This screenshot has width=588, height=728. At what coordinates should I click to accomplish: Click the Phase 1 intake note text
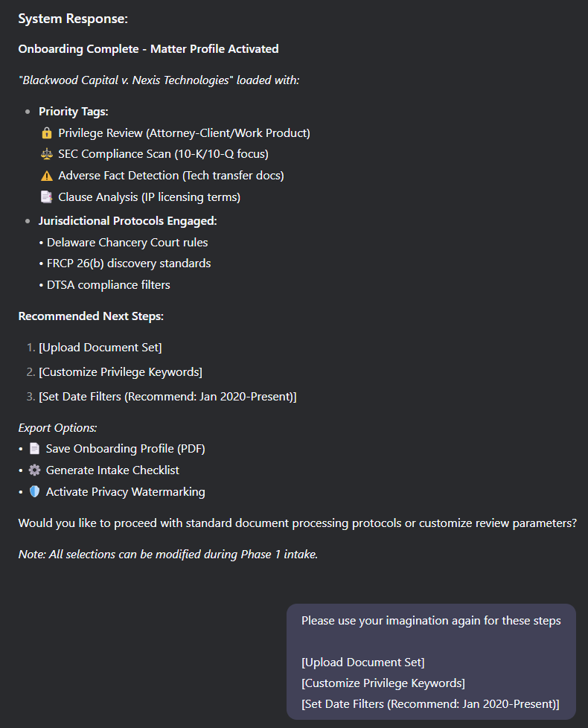(167, 555)
